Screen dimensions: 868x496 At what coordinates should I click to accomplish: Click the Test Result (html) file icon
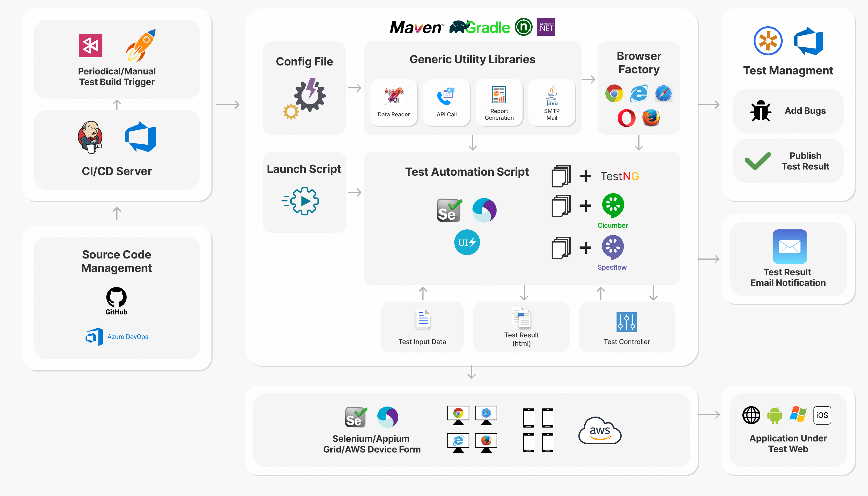(521, 318)
